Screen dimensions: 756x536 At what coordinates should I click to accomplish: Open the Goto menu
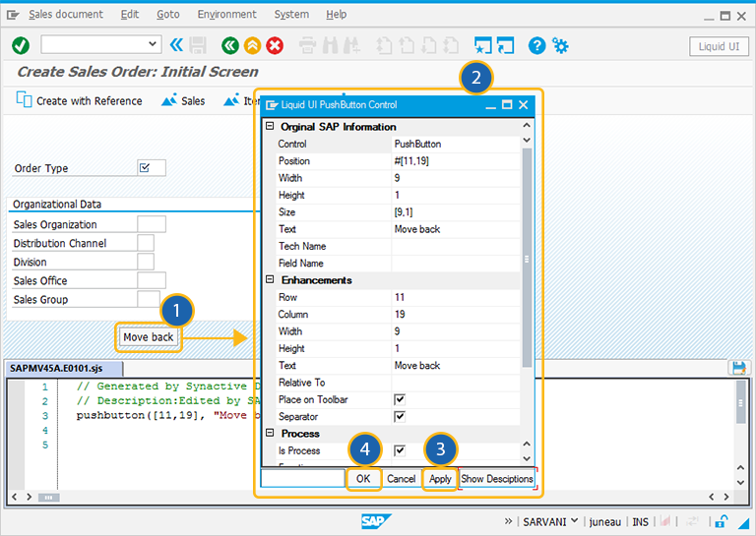click(167, 15)
